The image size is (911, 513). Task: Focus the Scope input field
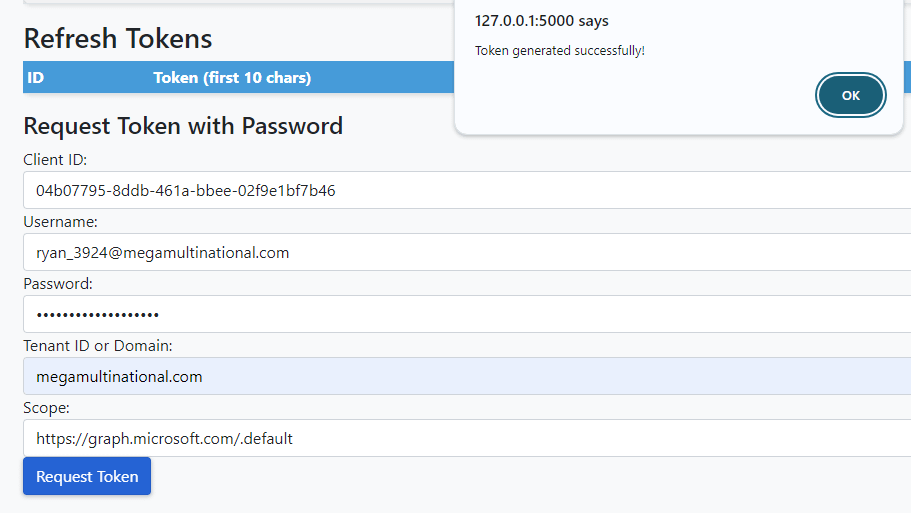pos(467,438)
